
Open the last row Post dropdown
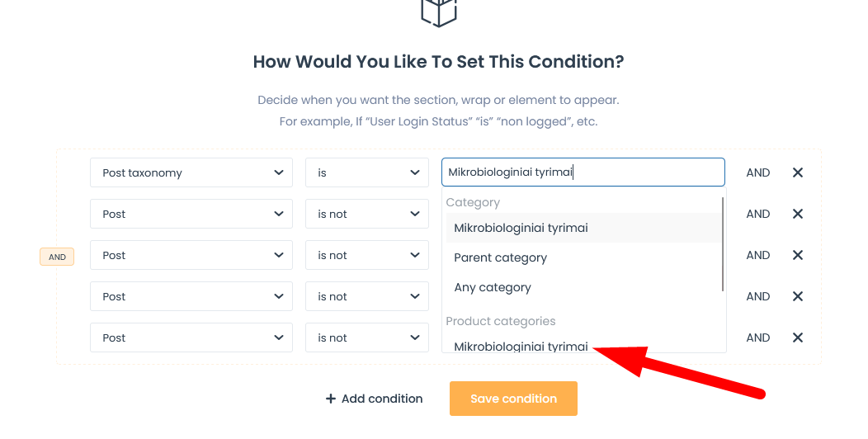coord(191,338)
